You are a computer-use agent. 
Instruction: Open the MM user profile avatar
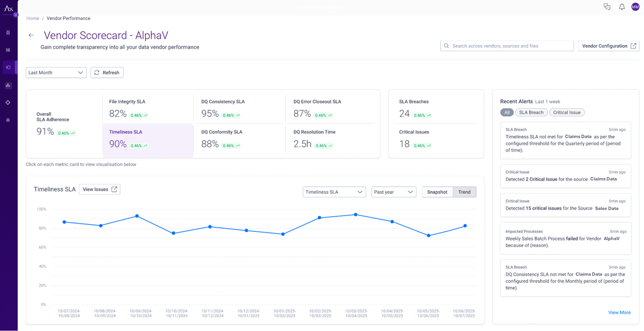coord(635,7)
